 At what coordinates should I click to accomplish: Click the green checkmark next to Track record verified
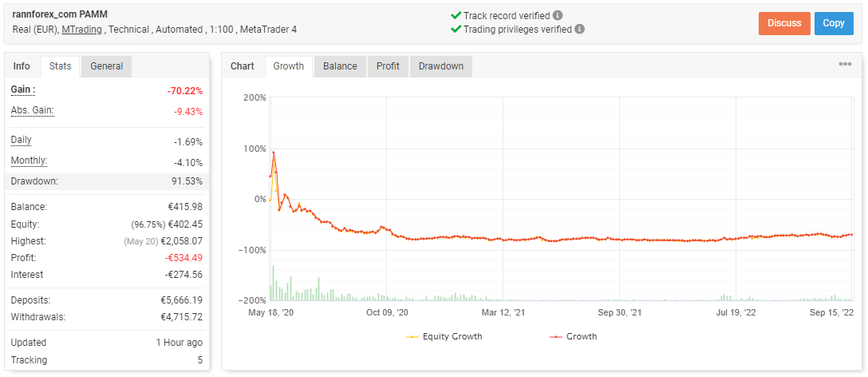click(x=456, y=15)
